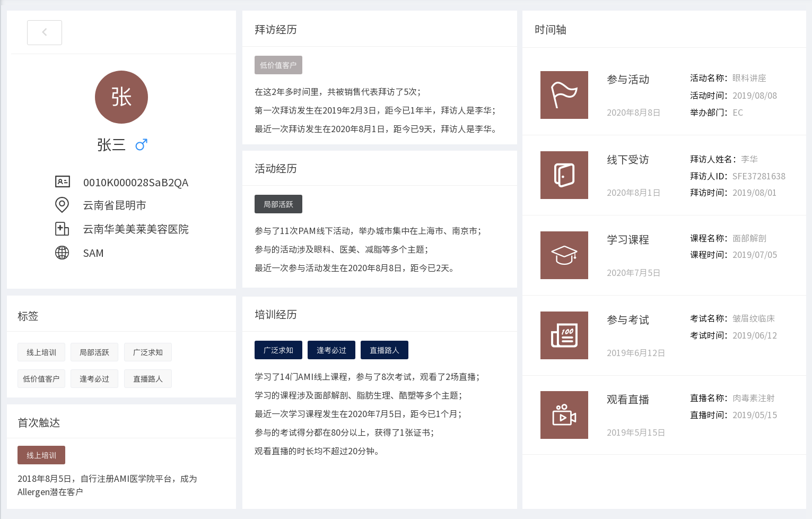Open the 观看直播 video camera icon
812x519 pixels.
[564, 415]
